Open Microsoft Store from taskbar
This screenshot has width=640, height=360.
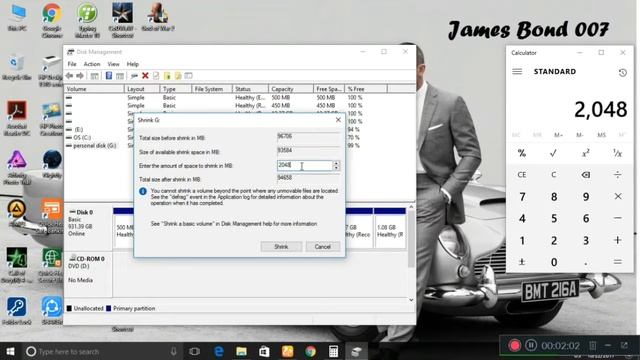click(264, 351)
